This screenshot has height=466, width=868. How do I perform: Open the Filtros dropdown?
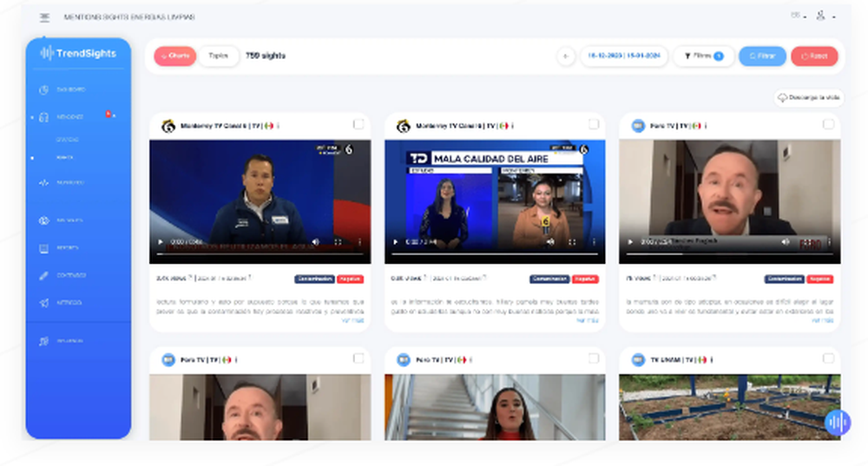coord(704,56)
